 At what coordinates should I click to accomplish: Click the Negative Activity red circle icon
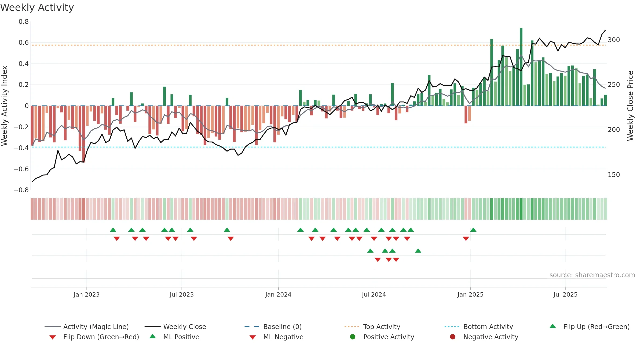[453, 337]
